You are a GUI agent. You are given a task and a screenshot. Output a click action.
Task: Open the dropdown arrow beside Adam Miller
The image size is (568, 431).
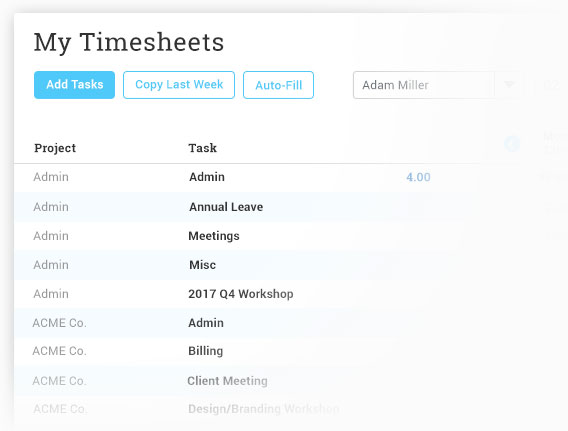coord(509,85)
